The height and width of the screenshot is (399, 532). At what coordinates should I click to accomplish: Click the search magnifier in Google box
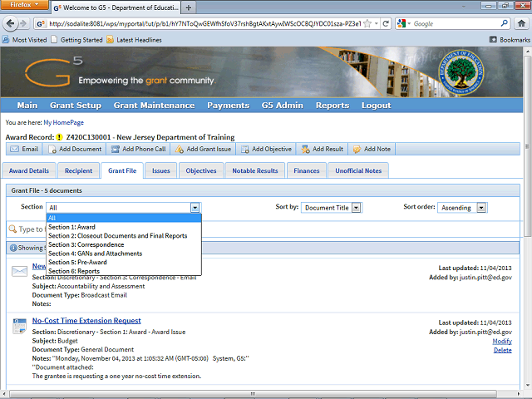505,23
